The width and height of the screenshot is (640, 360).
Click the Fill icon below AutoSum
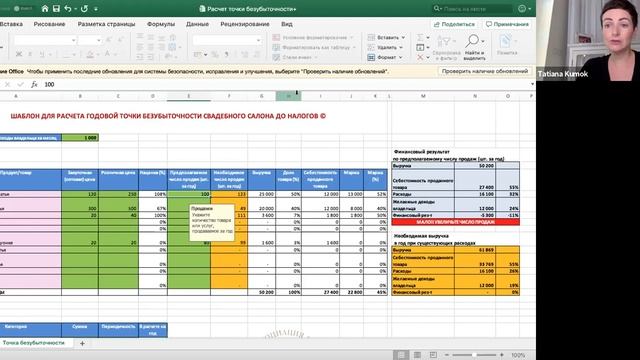(x=420, y=47)
